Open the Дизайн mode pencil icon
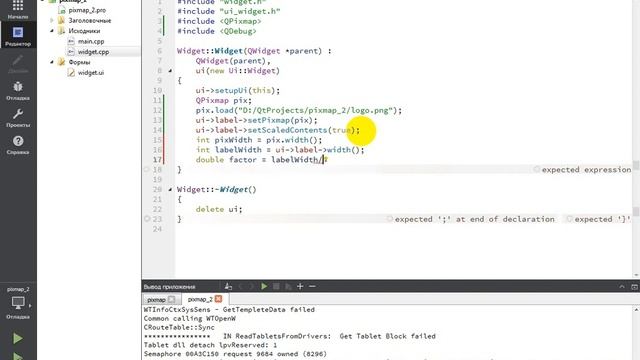This screenshot has height=360, width=640. pos(18,64)
